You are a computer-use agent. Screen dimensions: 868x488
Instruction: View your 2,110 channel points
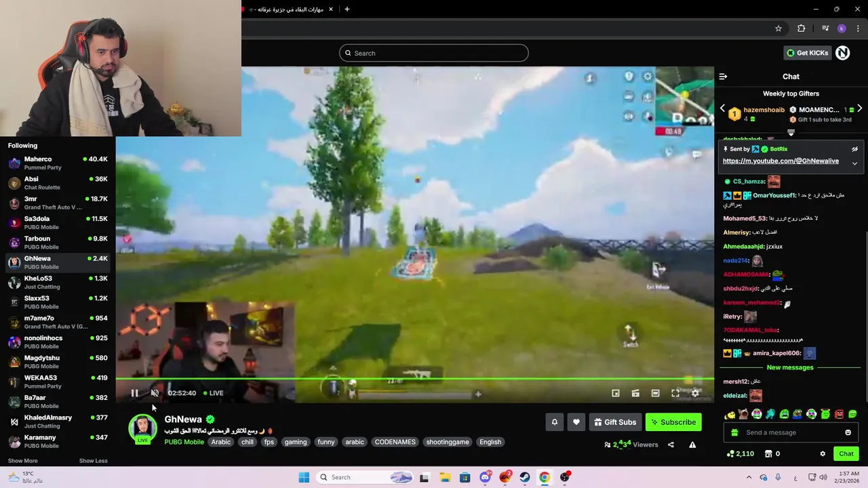tap(740, 453)
